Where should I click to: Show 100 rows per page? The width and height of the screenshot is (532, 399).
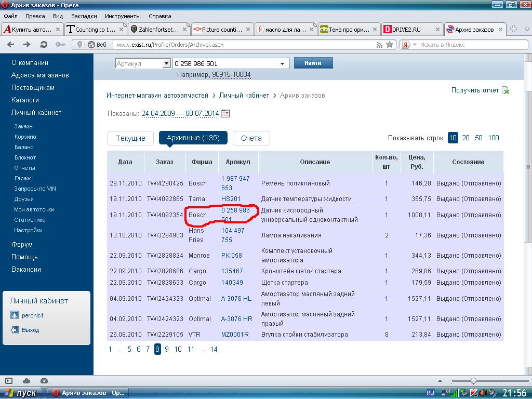pyautogui.click(x=494, y=138)
